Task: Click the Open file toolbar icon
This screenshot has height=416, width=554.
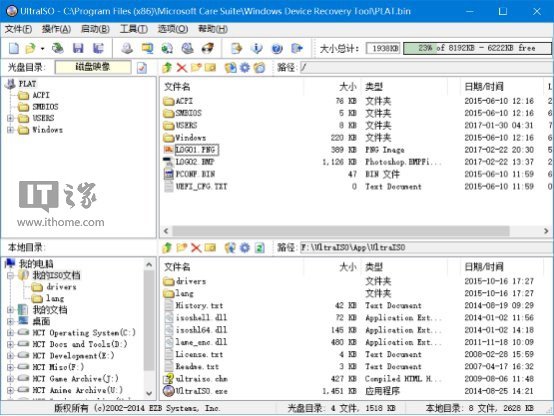Action: (x=31, y=48)
